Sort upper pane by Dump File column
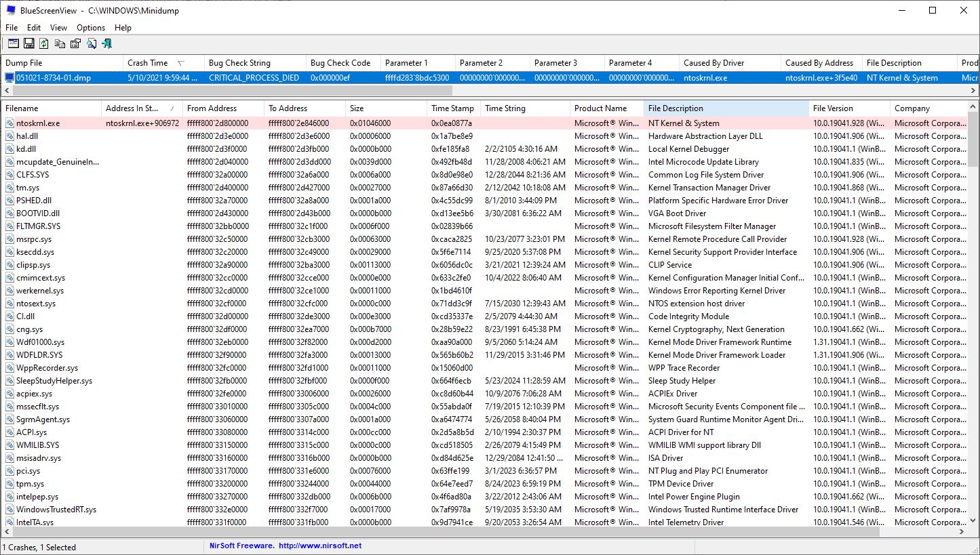 point(62,63)
